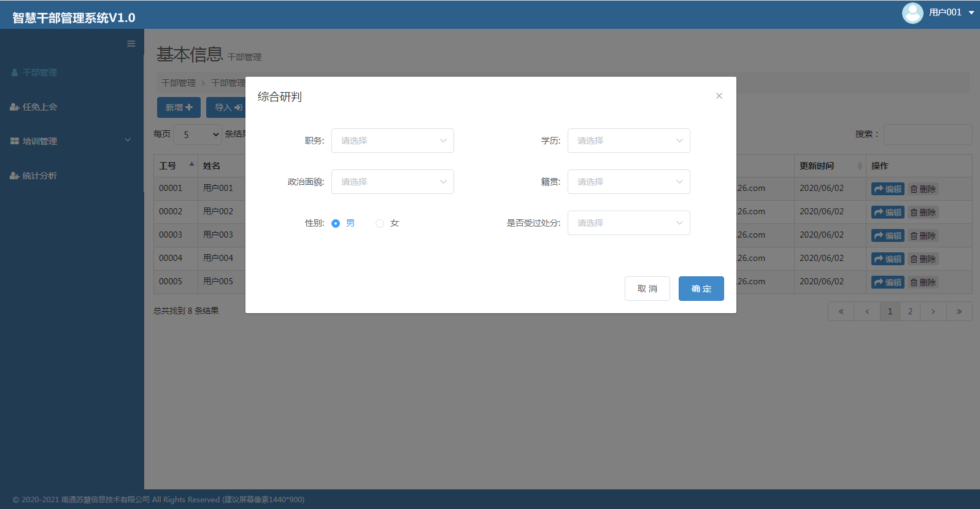Expand the 学历 dropdown
This screenshot has height=509, width=980.
[x=628, y=141]
